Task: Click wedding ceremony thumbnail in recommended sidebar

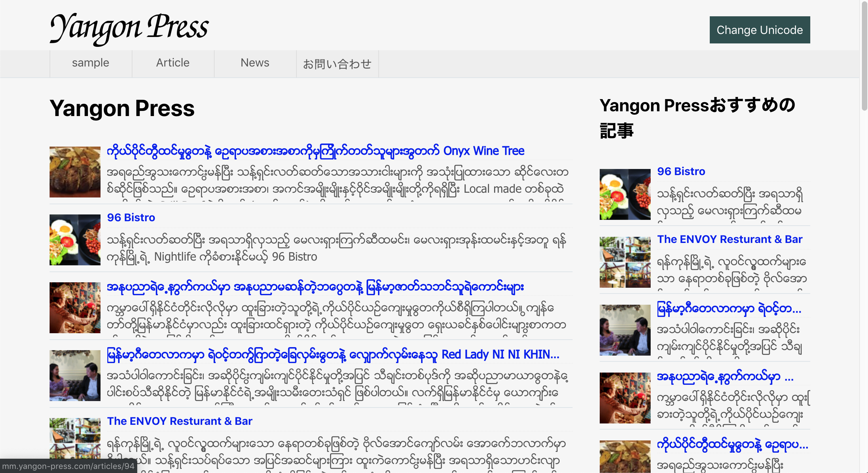Action: [625, 398]
